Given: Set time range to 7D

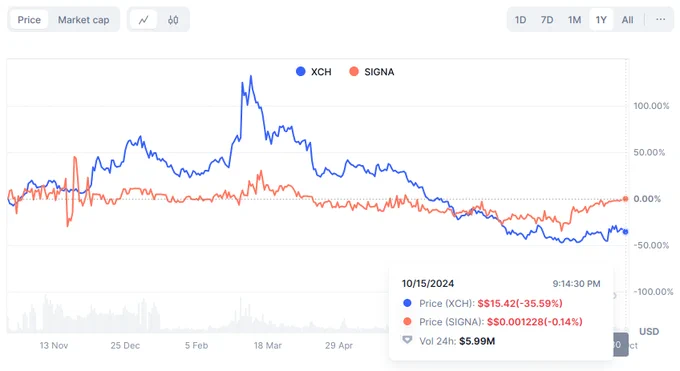Looking at the screenshot, I should click(x=547, y=20).
